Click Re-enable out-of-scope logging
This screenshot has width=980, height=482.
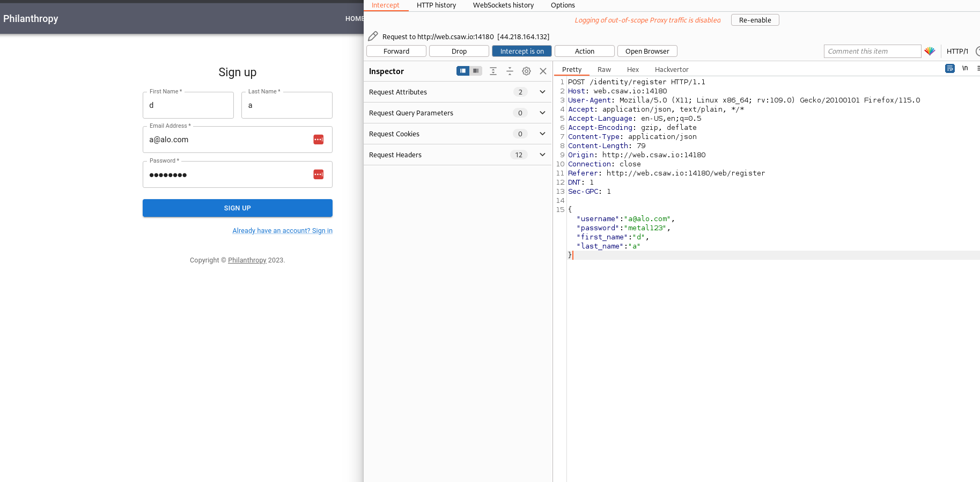pos(755,20)
